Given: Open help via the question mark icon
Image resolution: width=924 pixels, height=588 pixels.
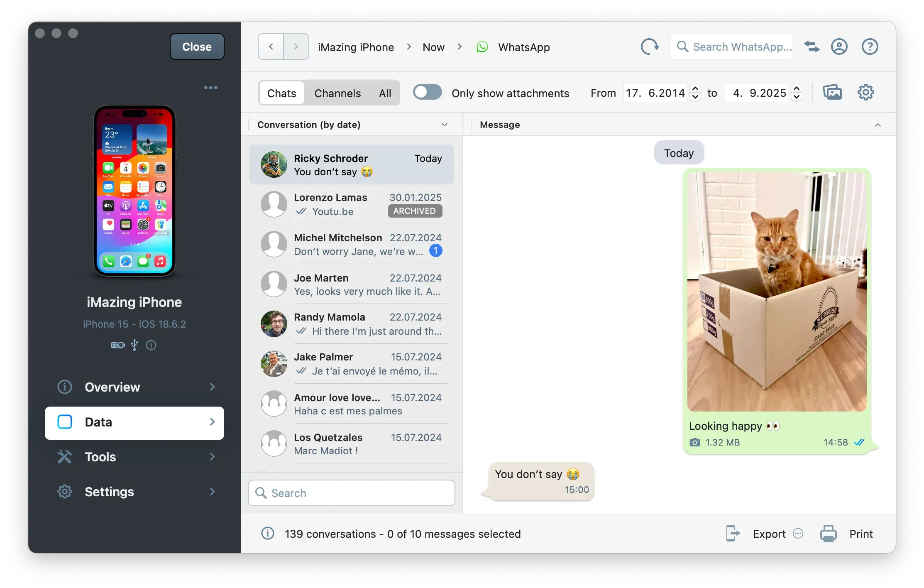Looking at the screenshot, I should [870, 47].
